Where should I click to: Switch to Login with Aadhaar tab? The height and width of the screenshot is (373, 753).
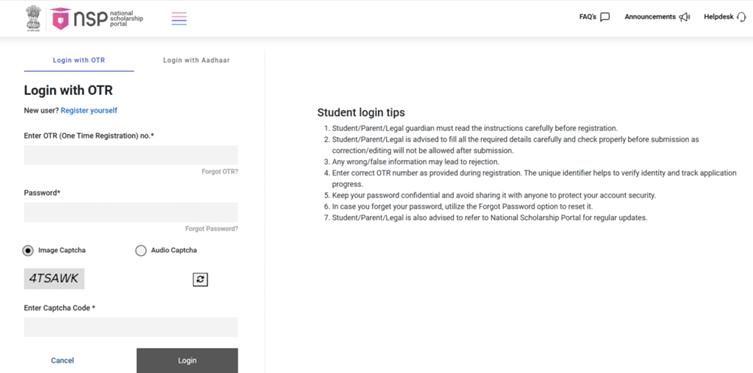point(196,60)
